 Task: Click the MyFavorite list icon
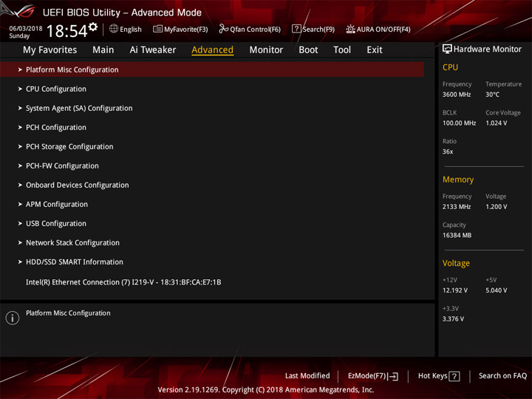tap(157, 29)
